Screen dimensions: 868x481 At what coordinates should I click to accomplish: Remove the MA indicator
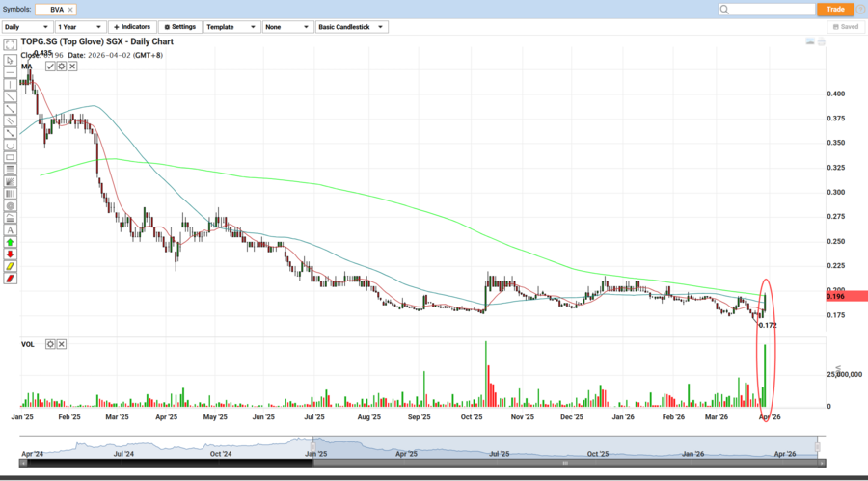coord(71,67)
